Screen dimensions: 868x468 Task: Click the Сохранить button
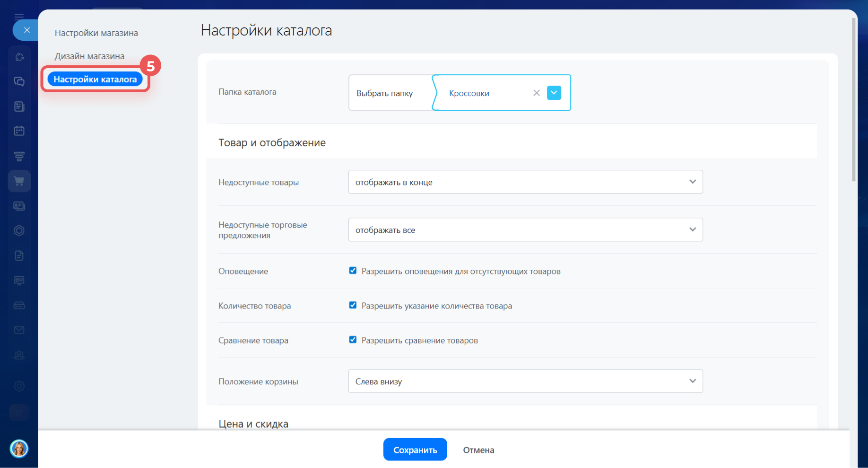coord(415,450)
